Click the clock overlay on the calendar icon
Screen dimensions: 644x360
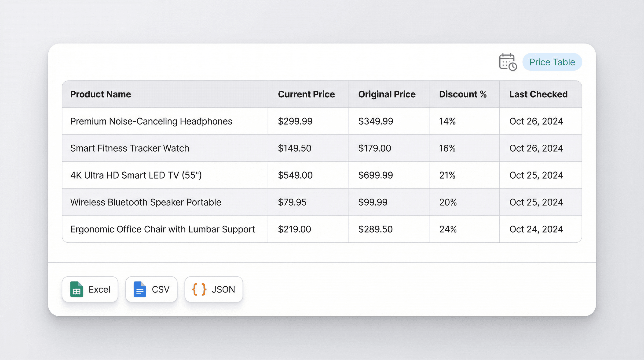click(512, 67)
